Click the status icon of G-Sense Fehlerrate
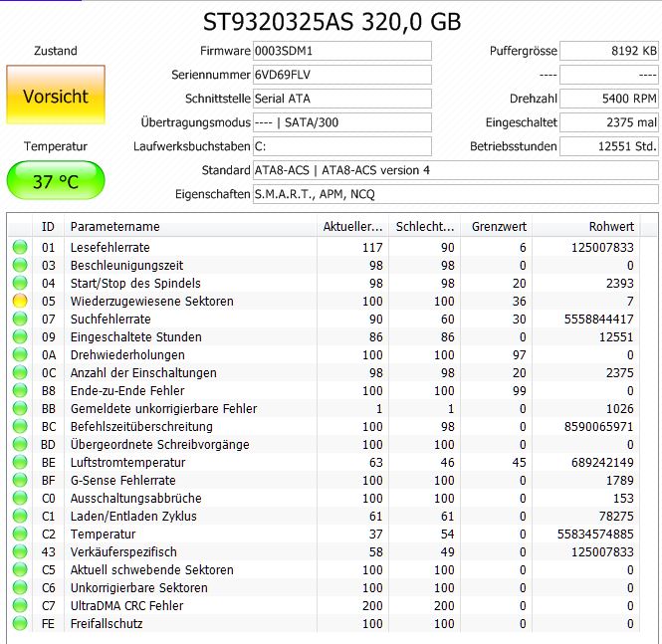662x644 pixels. (x=20, y=480)
